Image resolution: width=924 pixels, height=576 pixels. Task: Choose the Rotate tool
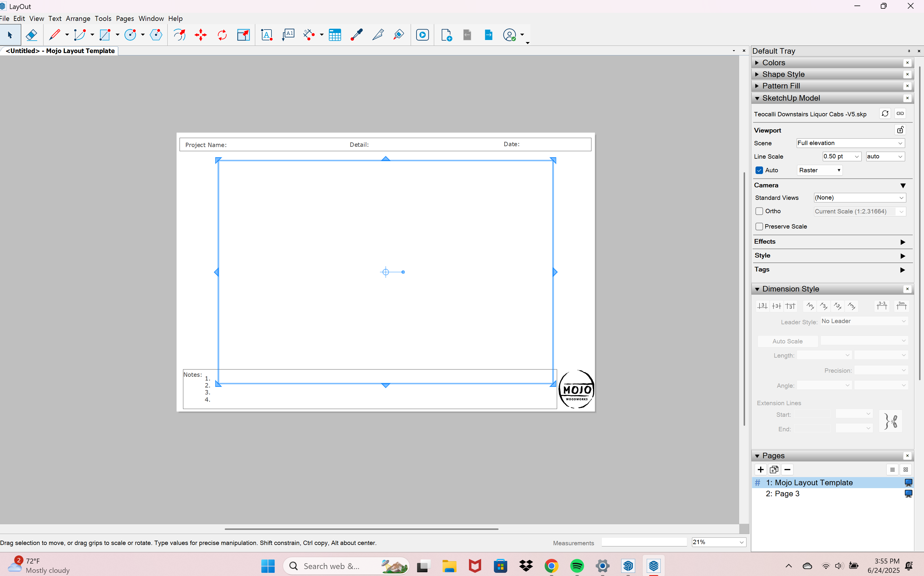(x=222, y=35)
